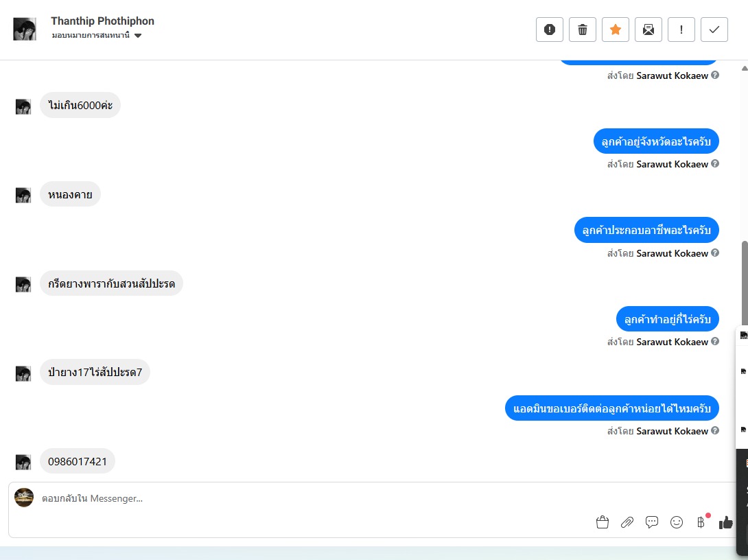Mark conversation unread with envelope icon
The height and width of the screenshot is (560, 748).
(648, 30)
